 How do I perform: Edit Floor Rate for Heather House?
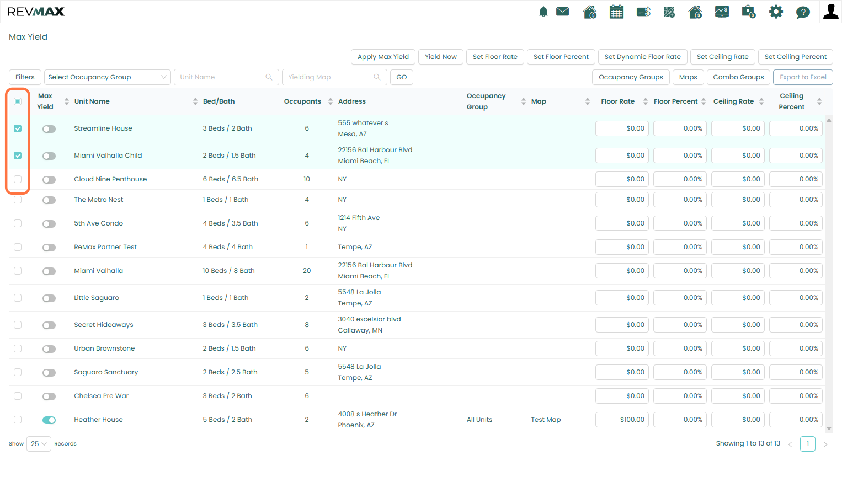pyautogui.click(x=622, y=420)
